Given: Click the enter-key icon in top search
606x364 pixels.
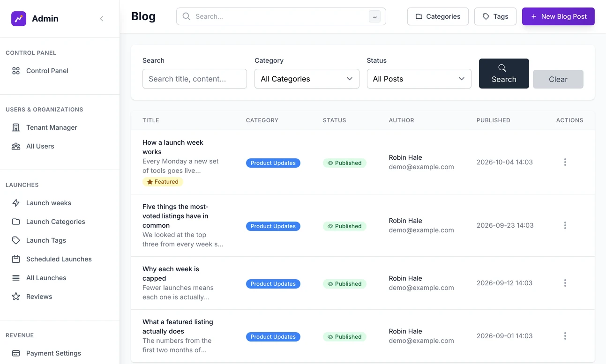Looking at the screenshot, I should [x=374, y=17].
